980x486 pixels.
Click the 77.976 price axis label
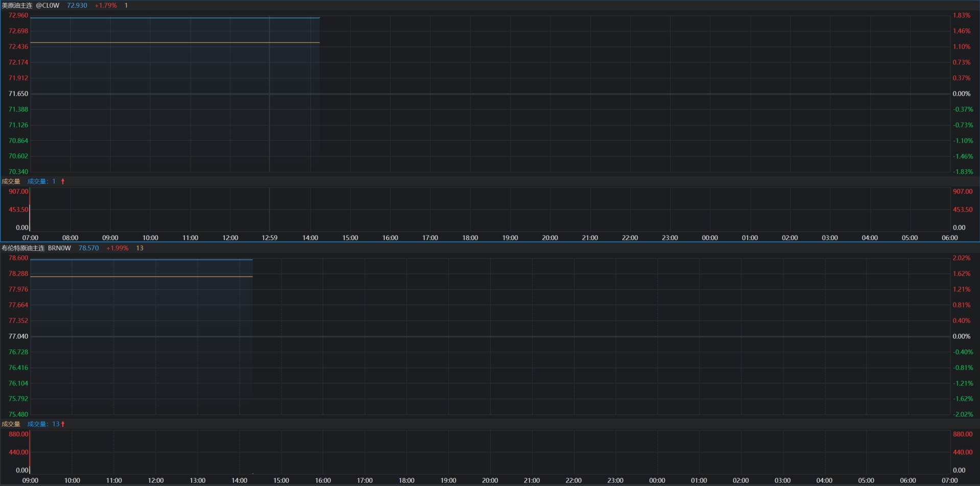18,289
